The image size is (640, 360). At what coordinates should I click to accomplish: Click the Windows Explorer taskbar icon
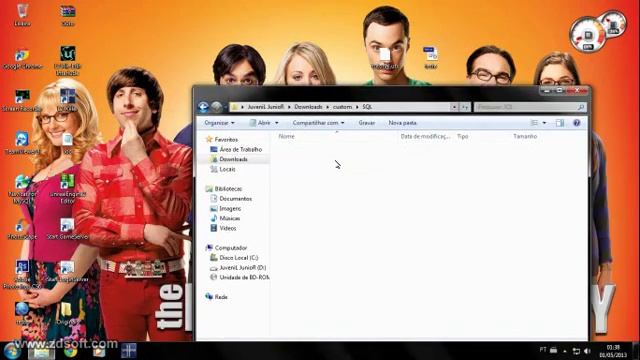coord(41,351)
